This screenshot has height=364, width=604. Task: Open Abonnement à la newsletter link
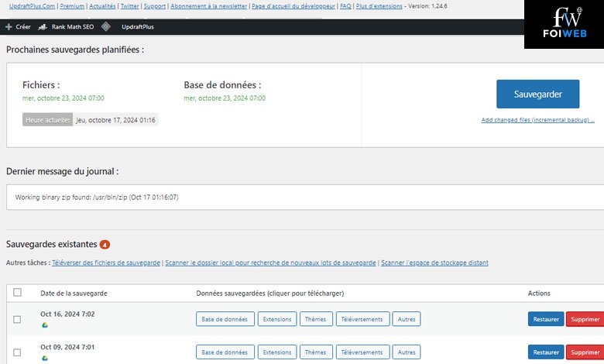point(209,6)
